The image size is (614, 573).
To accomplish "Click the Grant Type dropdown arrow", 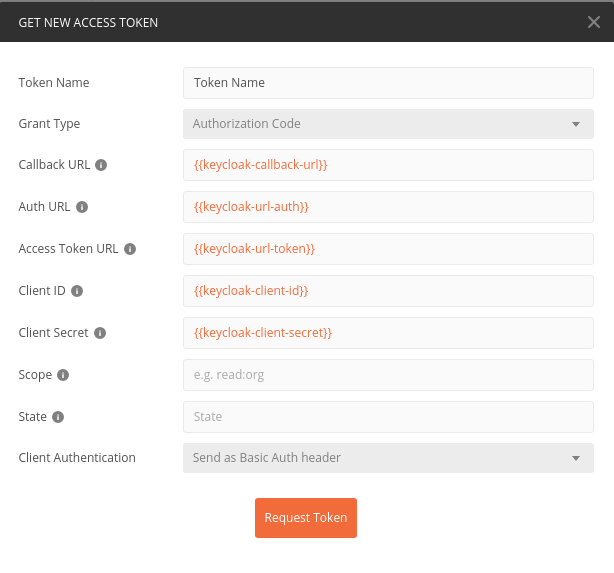I will click(576, 124).
